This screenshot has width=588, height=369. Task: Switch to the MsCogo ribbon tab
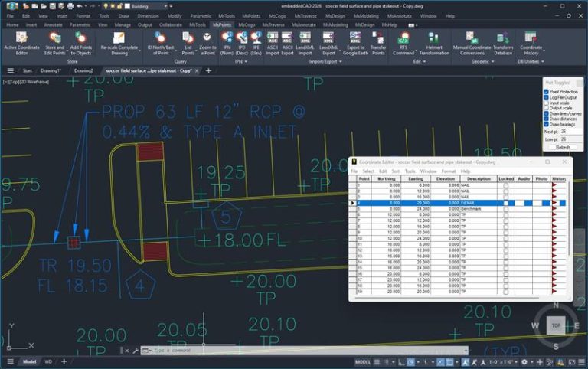click(247, 24)
